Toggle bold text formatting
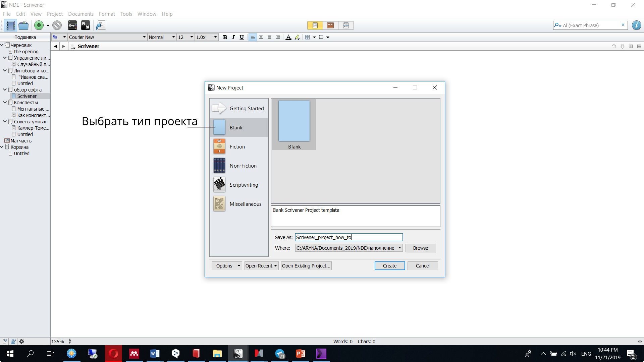The image size is (644, 362). 225,37
